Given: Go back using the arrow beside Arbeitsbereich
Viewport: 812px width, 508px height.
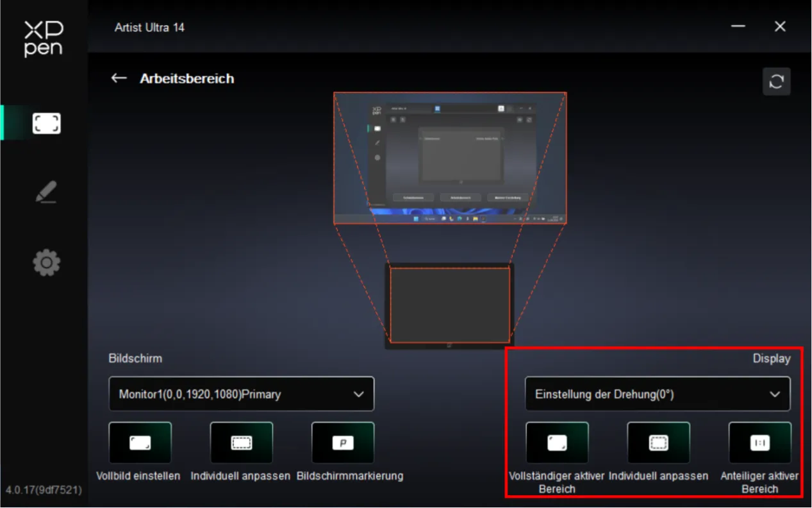Looking at the screenshot, I should pyautogui.click(x=119, y=78).
